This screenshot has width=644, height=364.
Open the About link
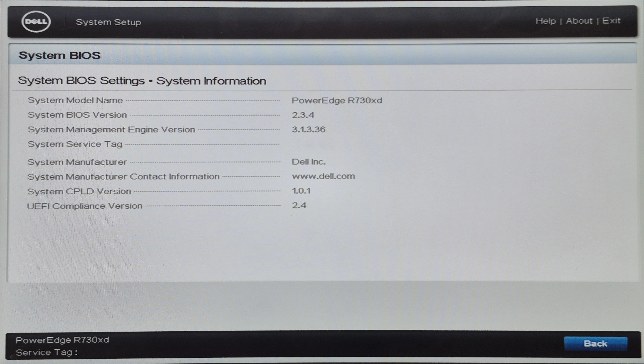579,21
